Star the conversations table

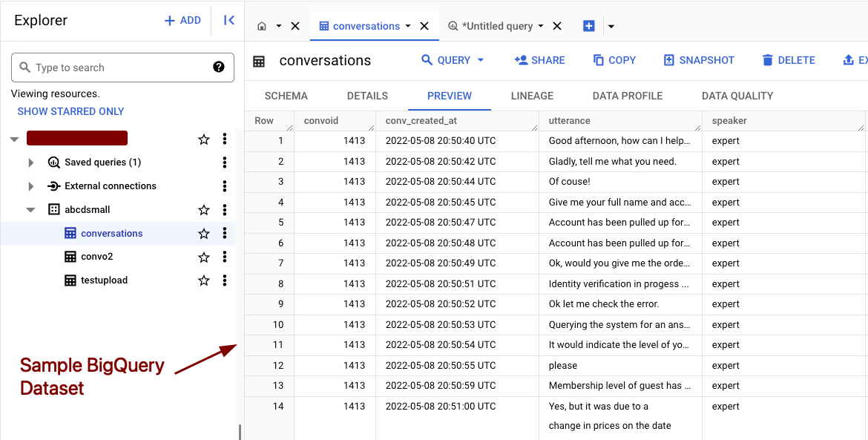204,234
